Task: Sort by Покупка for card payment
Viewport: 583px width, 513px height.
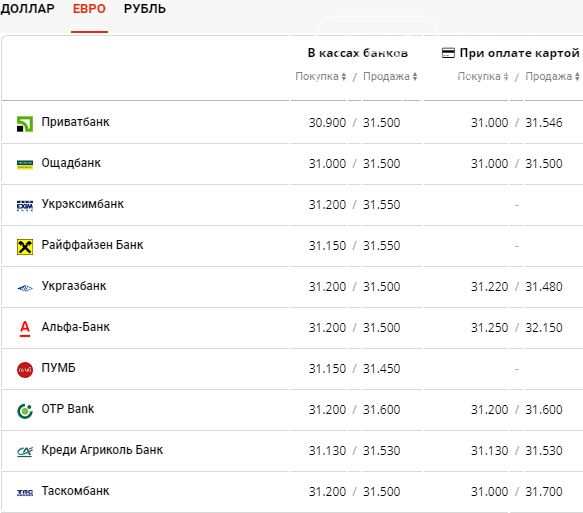Action: (x=483, y=76)
